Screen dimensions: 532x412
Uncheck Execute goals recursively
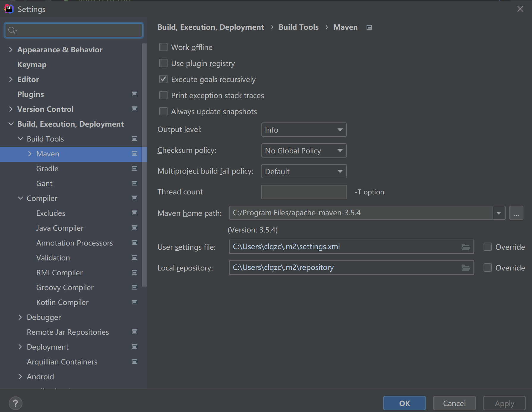click(x=163, y=79)
